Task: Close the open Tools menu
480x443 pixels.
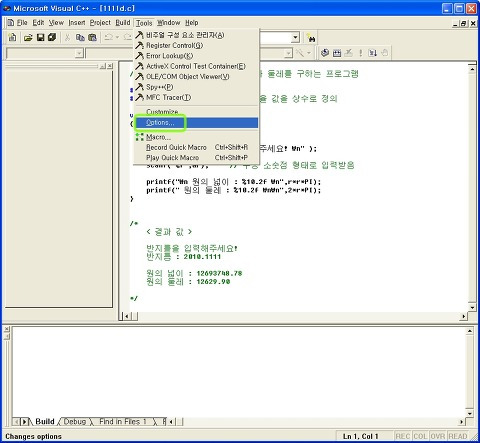Action: click(x=144, y=23)
